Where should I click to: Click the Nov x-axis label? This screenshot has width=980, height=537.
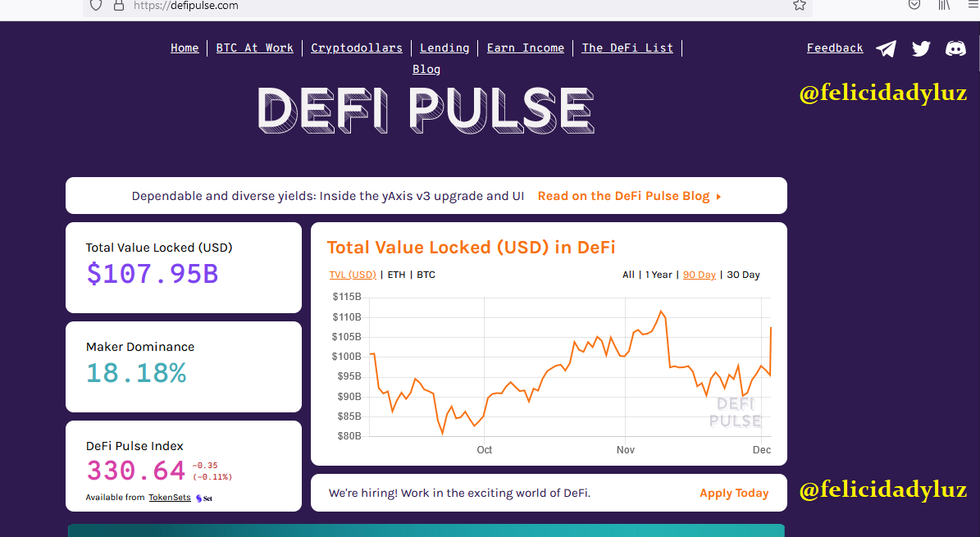pyautogui.click(x=626, y=449)
